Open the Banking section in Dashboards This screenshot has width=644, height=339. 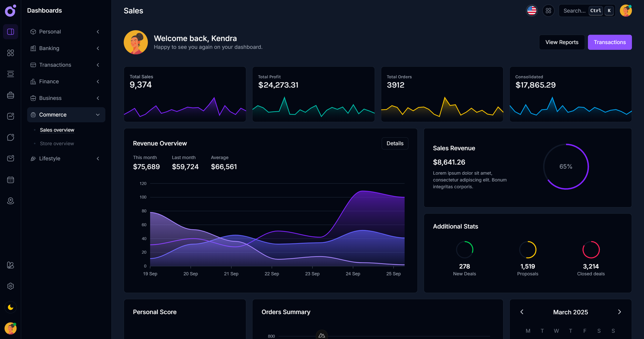pyautogui.click(x=66, y=48)
